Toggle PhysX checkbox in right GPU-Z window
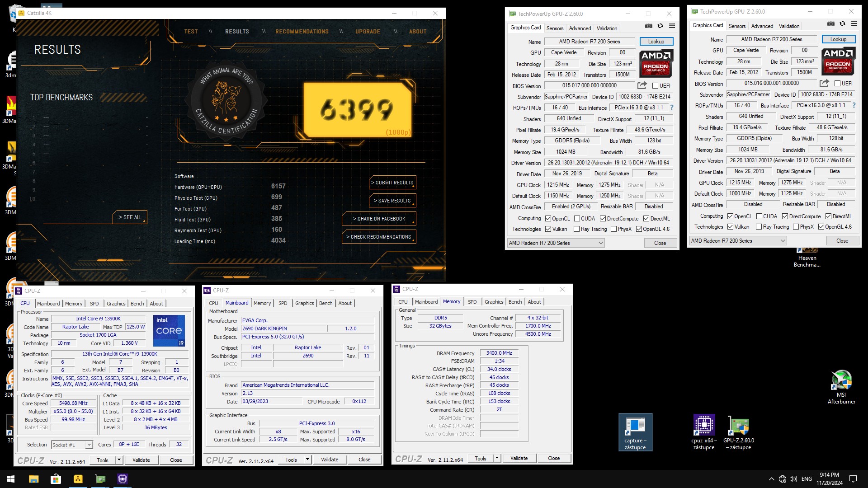 tap(796, 227)
